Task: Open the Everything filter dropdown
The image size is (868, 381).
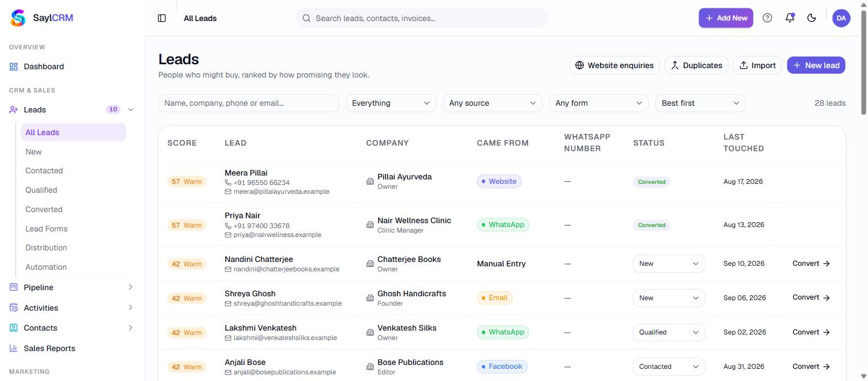Action: tap(391, 103)
